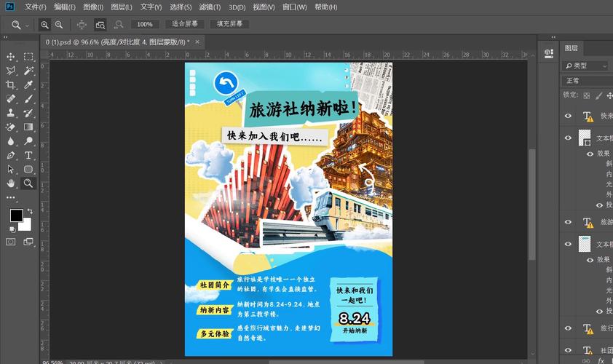613x364 pixels.
Task: Select the Path Selection arrow tool
Action: pyautogui.click(x=10, y=170)
